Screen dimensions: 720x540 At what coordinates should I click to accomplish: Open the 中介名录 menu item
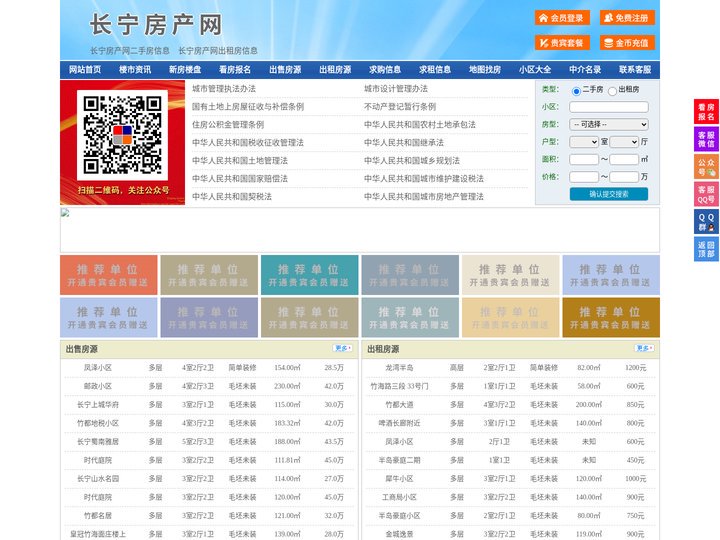[585, 70]
